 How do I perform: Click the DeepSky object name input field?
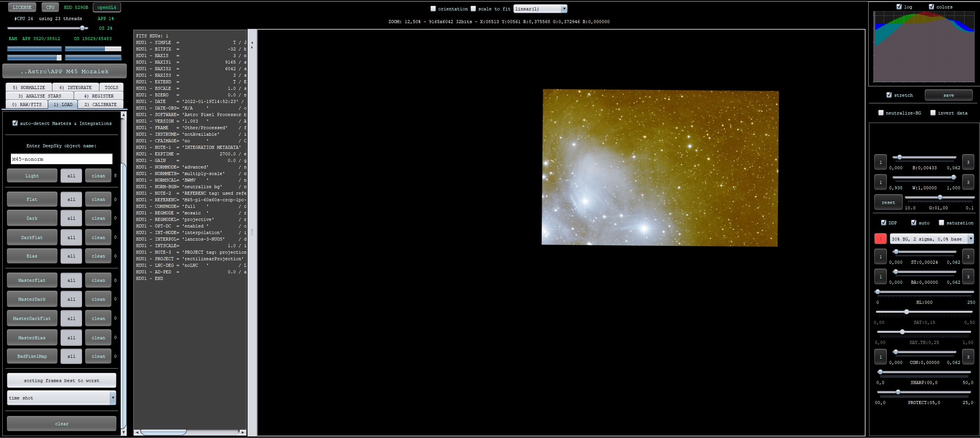62,159
